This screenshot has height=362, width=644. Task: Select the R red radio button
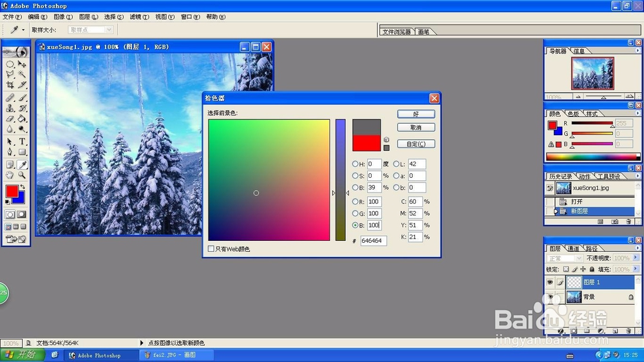click(x=355, y=202)
